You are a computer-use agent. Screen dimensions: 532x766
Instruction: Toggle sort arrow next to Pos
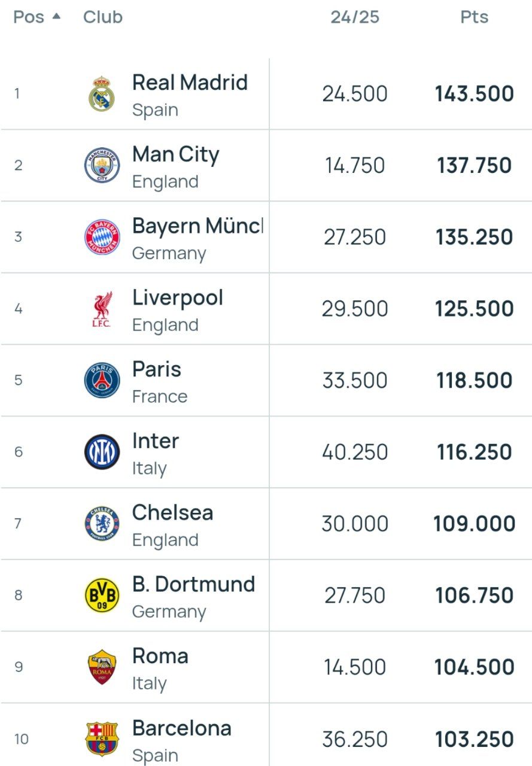[56, 17]
